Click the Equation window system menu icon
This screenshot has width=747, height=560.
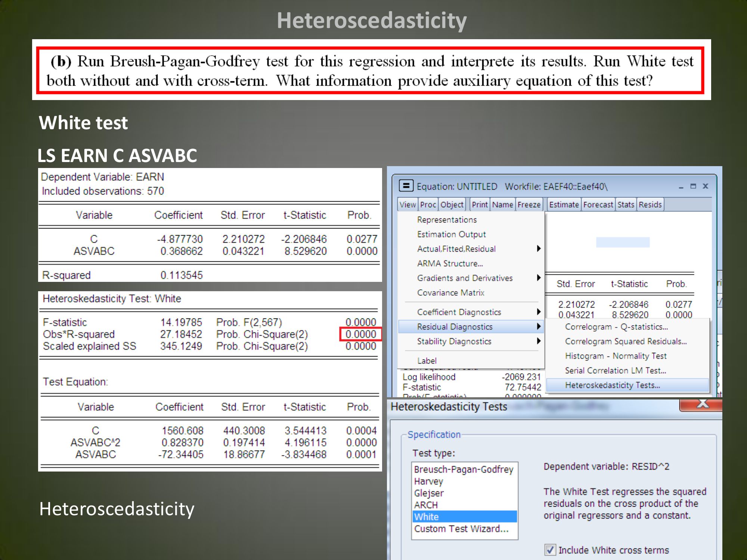point(406,186)
